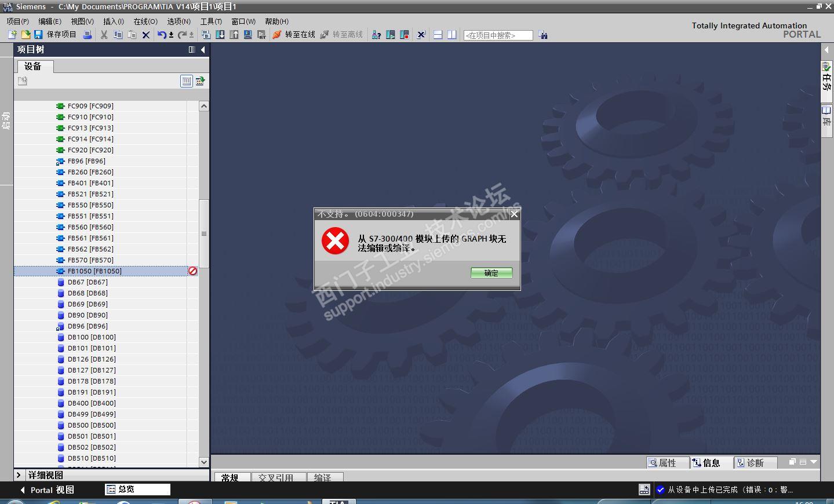Viewport: 834px width, 504px height.
Task: Open the 窗口(W) menu
Action: [x=243, y=21]
